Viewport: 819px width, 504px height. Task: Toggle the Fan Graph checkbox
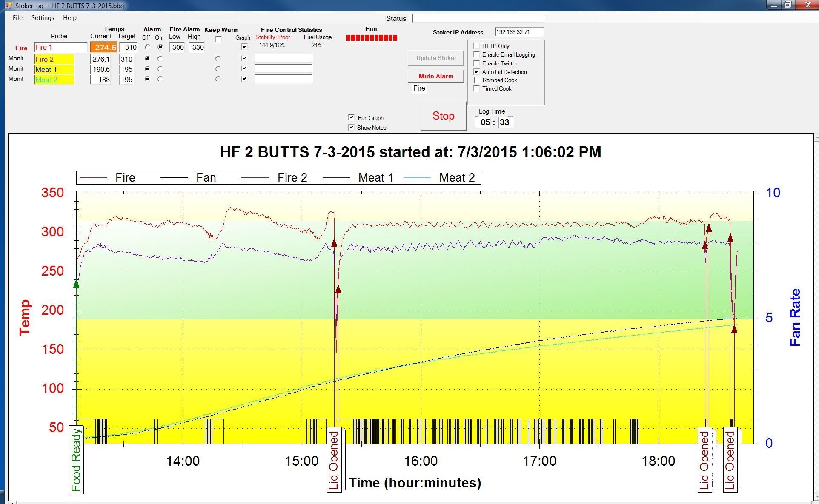[351, 117]
